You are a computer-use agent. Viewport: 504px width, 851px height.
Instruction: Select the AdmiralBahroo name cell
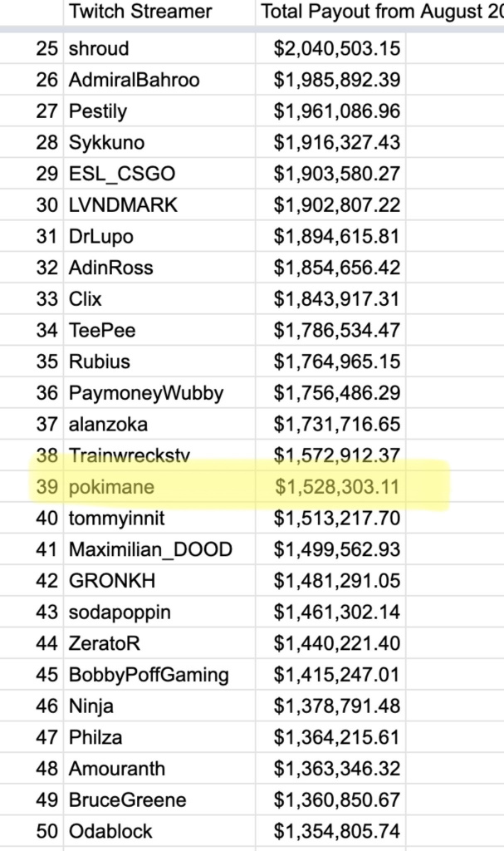click(134, 81)
